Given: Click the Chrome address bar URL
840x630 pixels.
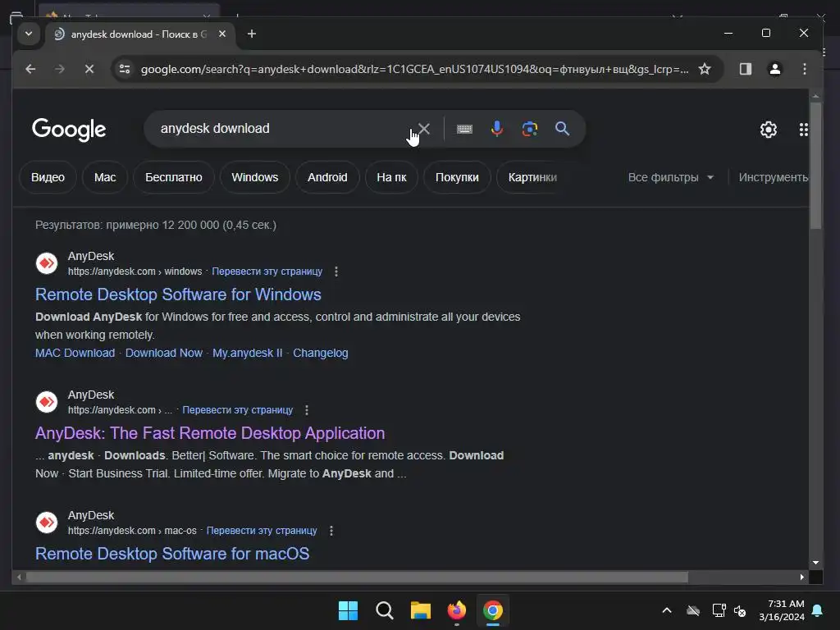Looking at the screenshot, I should 414,69.
